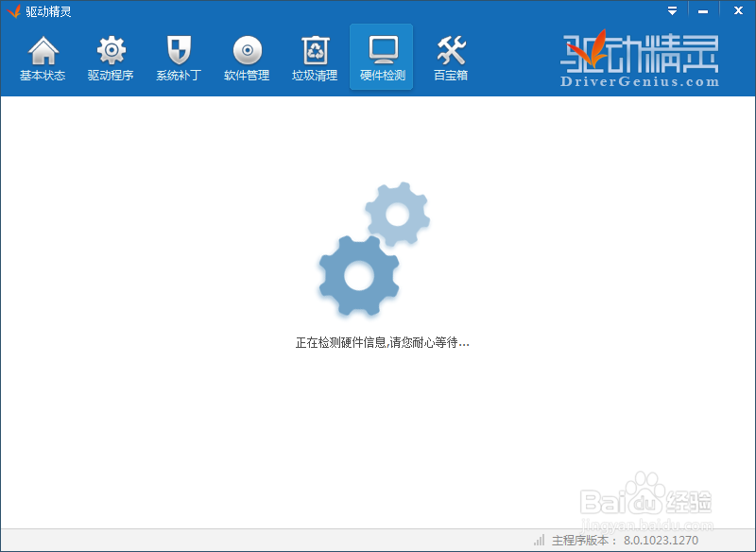756x552 pixels.
Task: Click the 主程序版本 8.0.1023.1270 text
Action: (x=625, y=541)
